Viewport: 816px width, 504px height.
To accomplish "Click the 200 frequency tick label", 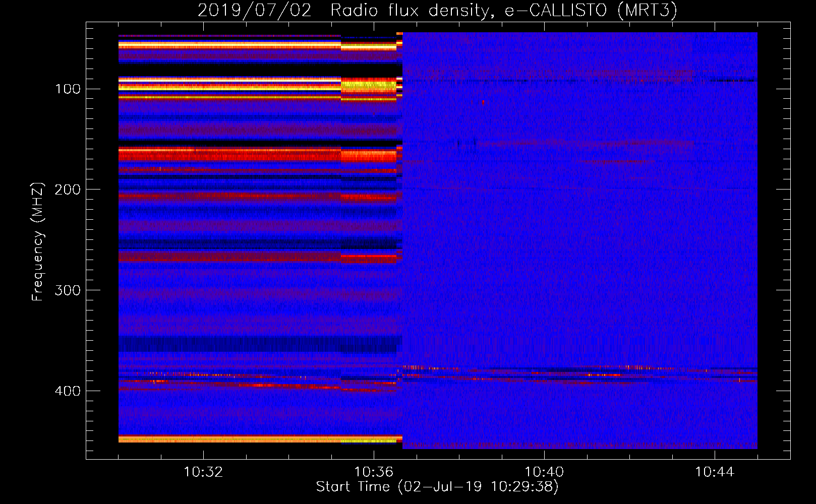I will (68, 190).
